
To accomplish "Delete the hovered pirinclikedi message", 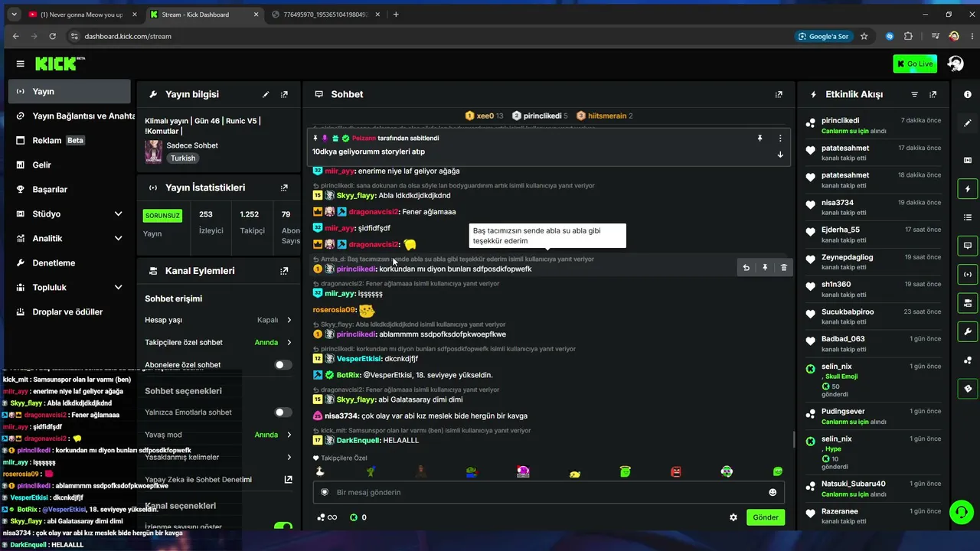I will 783,268.
